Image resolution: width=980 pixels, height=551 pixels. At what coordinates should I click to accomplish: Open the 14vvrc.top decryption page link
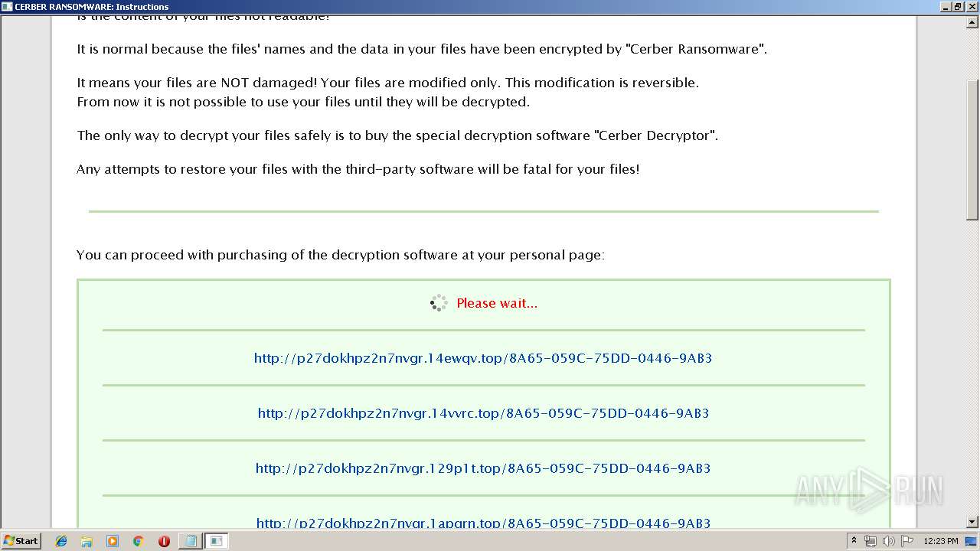point(483,413)
